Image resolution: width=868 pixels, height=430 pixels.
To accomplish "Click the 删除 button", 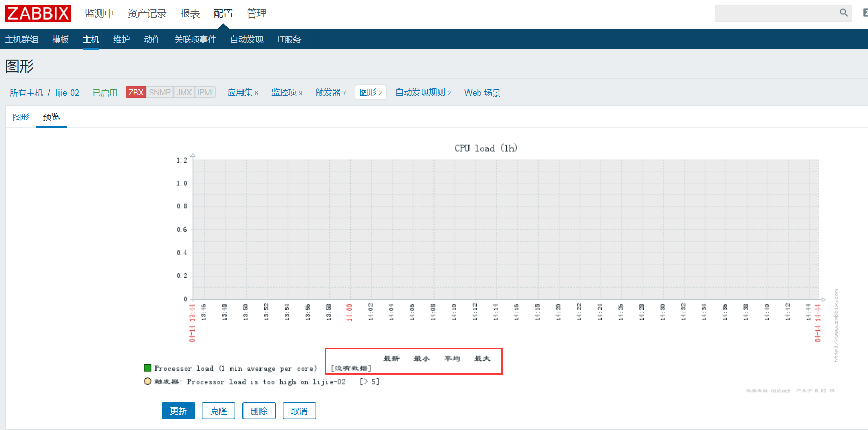I will point(259,411).
